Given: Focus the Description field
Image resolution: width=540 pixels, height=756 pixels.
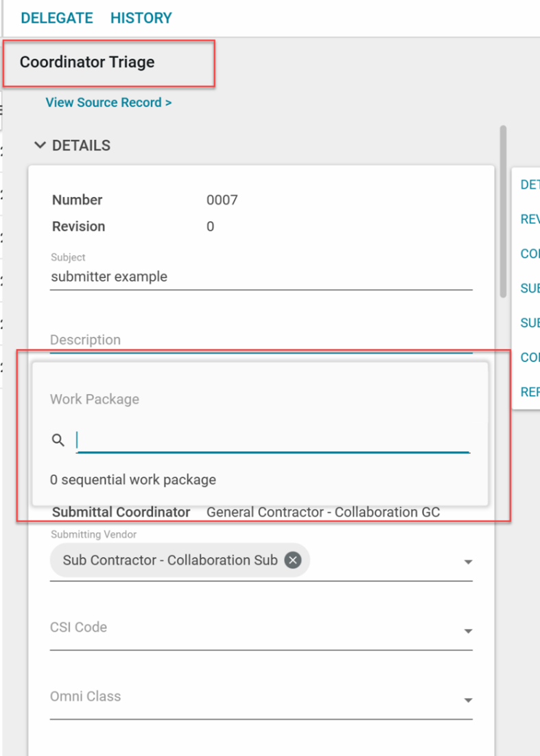Looking at the screenshot, I should [261, 340].
